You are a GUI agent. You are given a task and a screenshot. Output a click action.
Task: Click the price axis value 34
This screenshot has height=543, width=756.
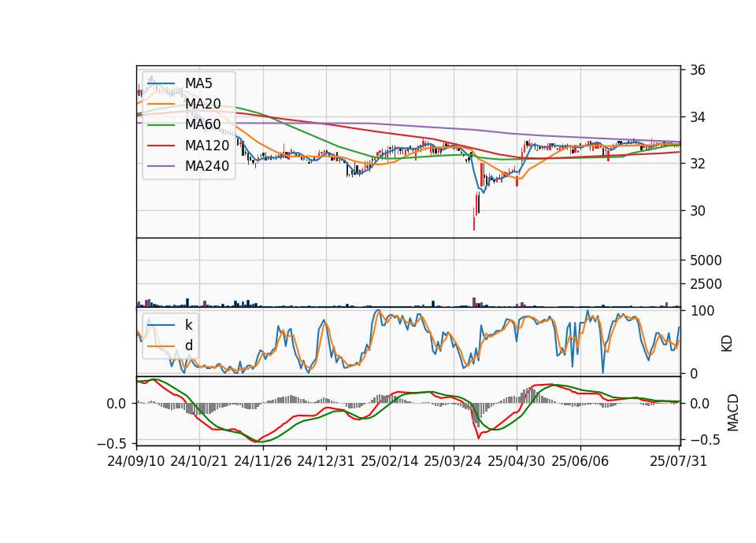[697, 117]
